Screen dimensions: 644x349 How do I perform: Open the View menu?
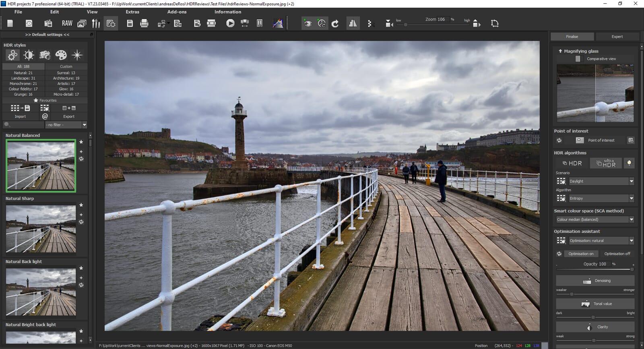point(92,12)
